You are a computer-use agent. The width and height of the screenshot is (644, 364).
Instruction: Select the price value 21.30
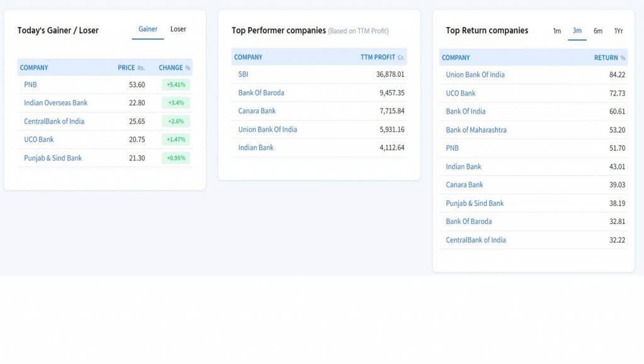point(136,158)
